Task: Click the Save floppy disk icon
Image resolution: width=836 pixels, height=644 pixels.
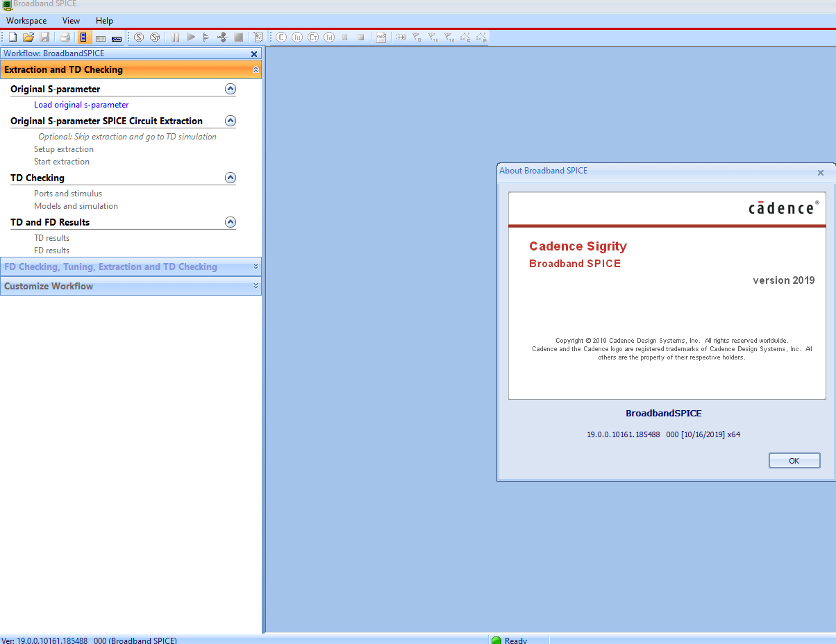Action: coord(44,37)
